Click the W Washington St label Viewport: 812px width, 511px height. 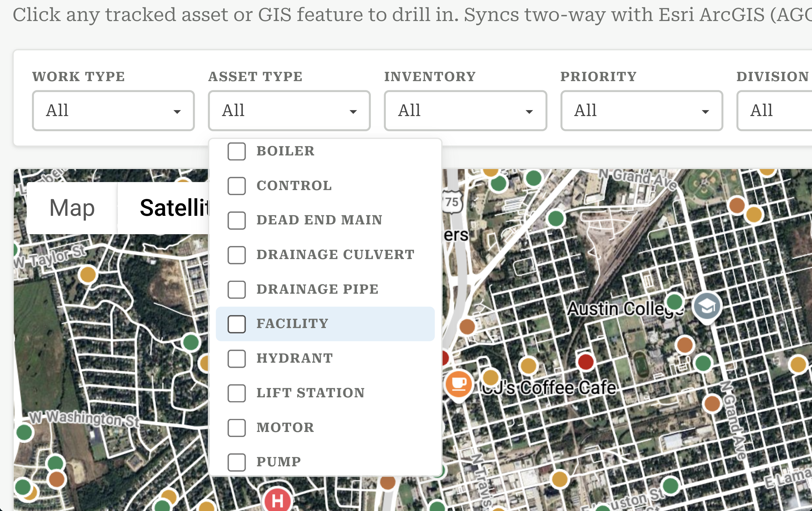pos(84,419)
